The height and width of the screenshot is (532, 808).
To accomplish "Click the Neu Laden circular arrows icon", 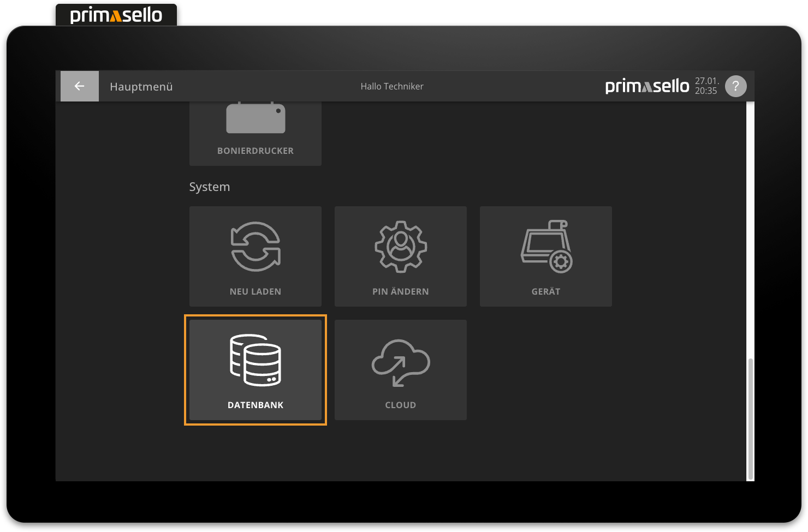I will coord(256,247).
